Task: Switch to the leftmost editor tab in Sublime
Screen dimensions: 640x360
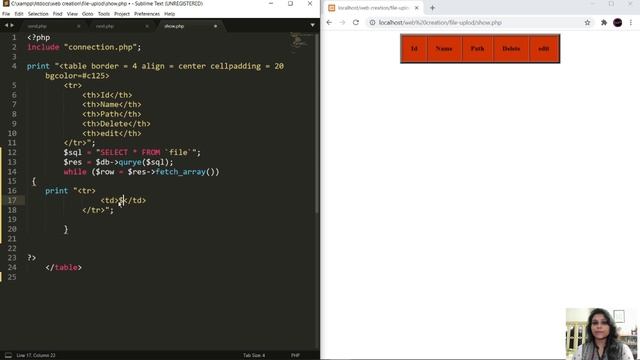Action: click(x=51, y=26)
